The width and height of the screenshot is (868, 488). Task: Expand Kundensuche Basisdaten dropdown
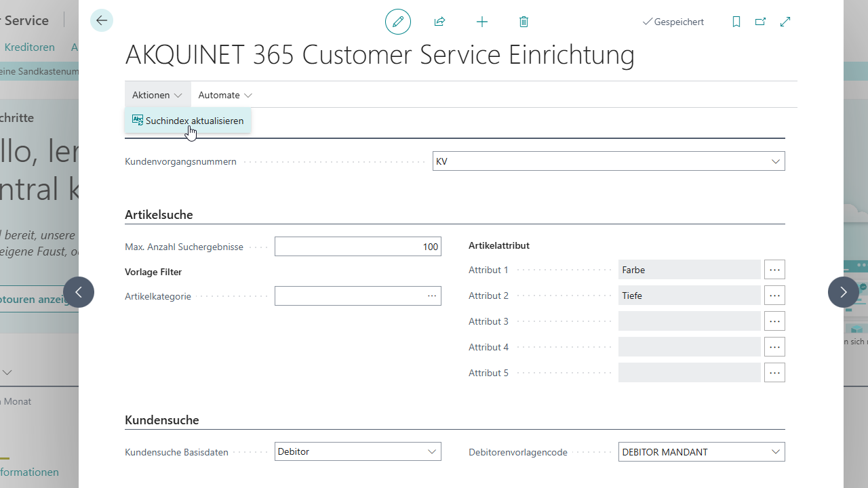point(432,451)
